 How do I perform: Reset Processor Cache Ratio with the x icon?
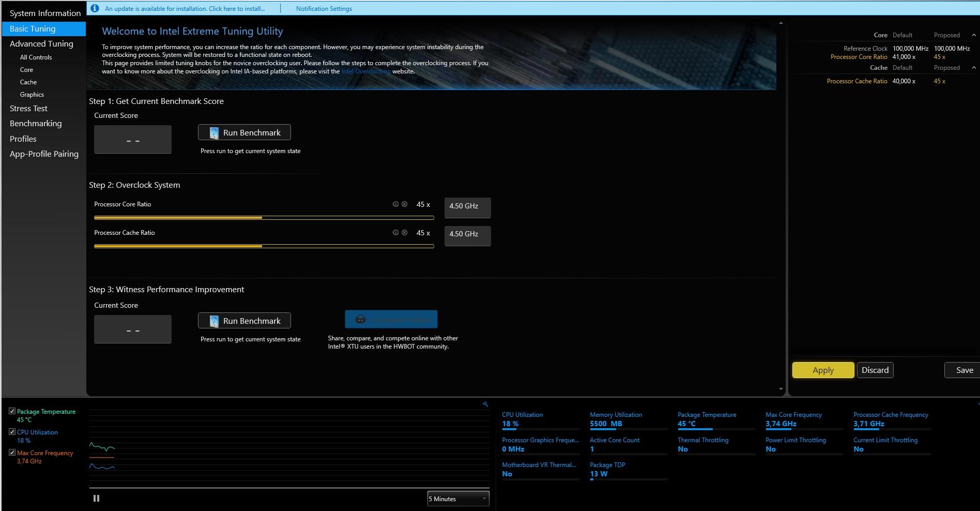(x=404, y=233)
